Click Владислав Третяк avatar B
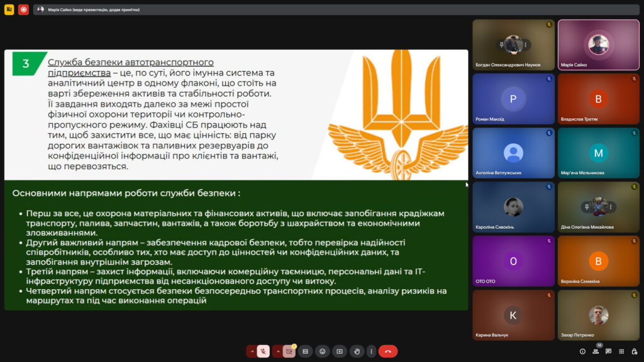Viewport: 644px width, 362px height. [599, 99]
